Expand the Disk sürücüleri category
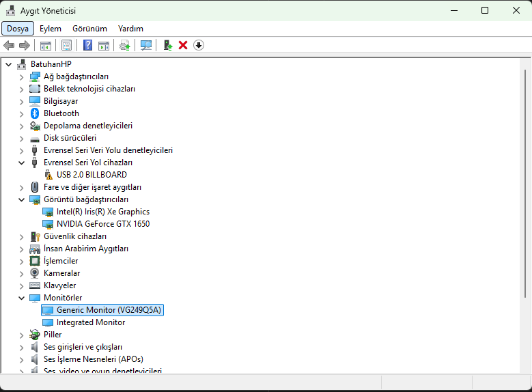Viewport: 532px width, 392px height. click(21, 139)
